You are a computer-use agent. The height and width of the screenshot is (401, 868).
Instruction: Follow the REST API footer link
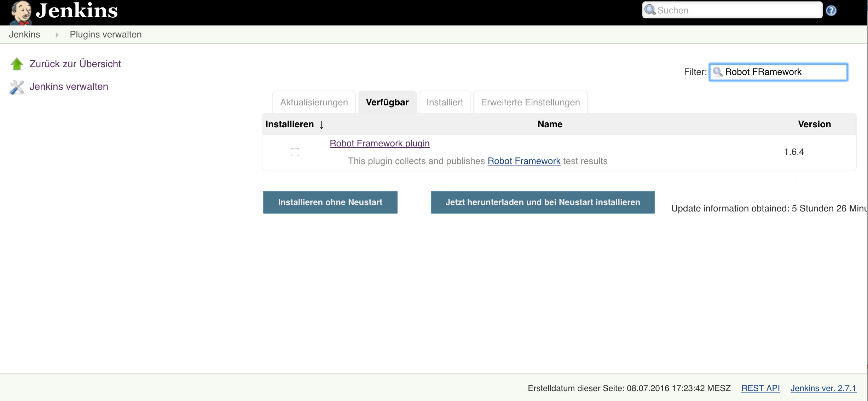tap(760, 388)
